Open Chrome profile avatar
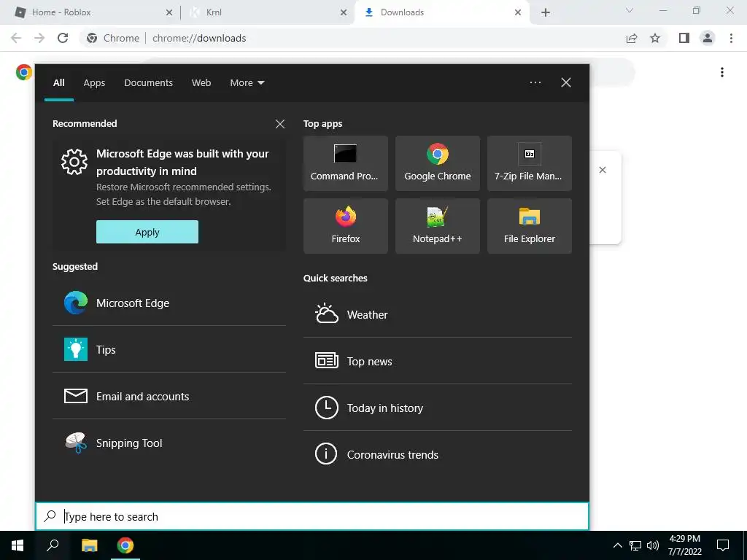The width and height of the screenshot is (747, 560). (708, 38)
